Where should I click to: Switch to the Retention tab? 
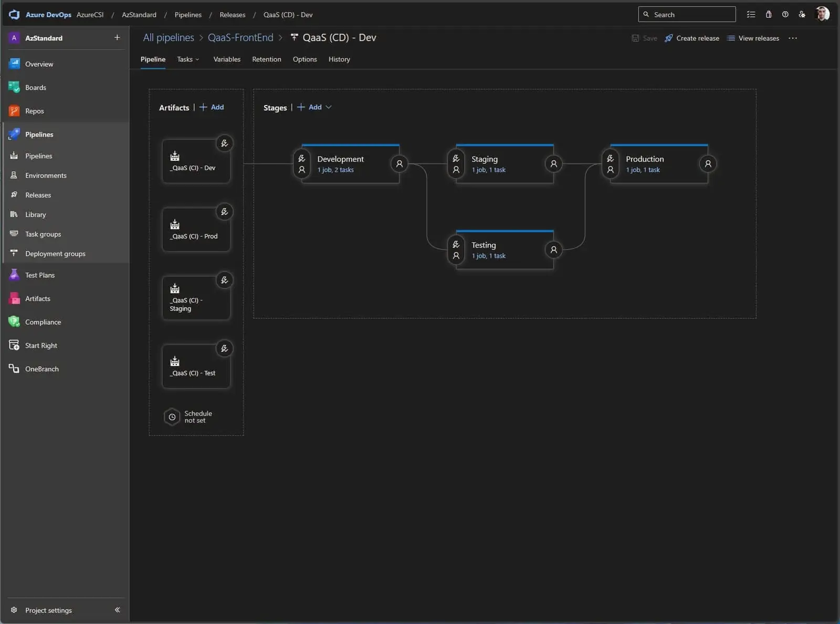267,59
